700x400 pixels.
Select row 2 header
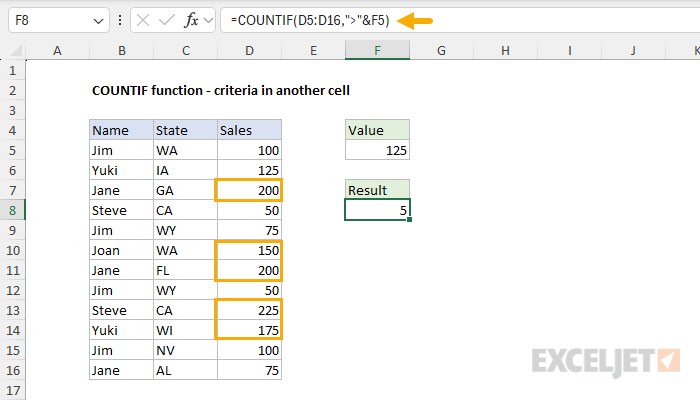(x=12, y=91)
